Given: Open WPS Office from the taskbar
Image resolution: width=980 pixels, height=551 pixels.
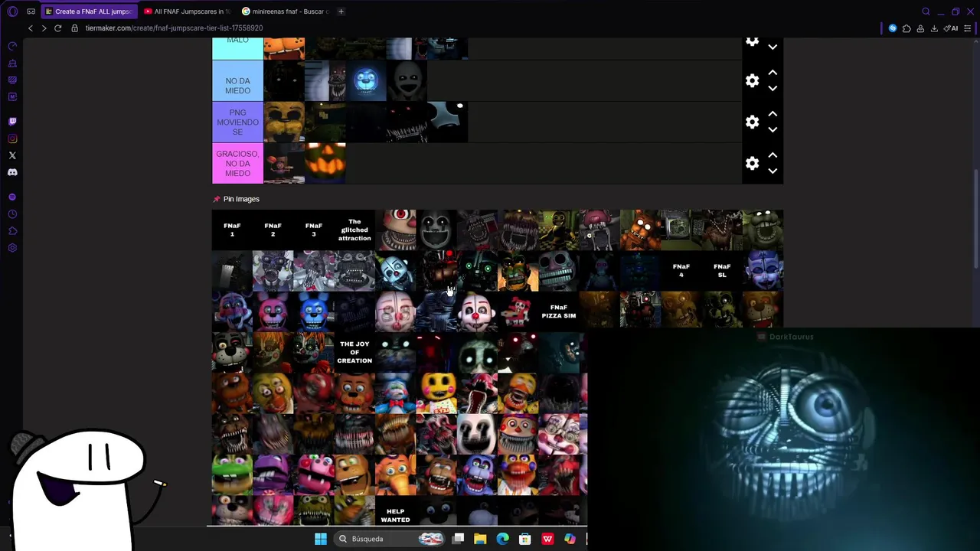Looking at the screenshot, I should point(547,539).
